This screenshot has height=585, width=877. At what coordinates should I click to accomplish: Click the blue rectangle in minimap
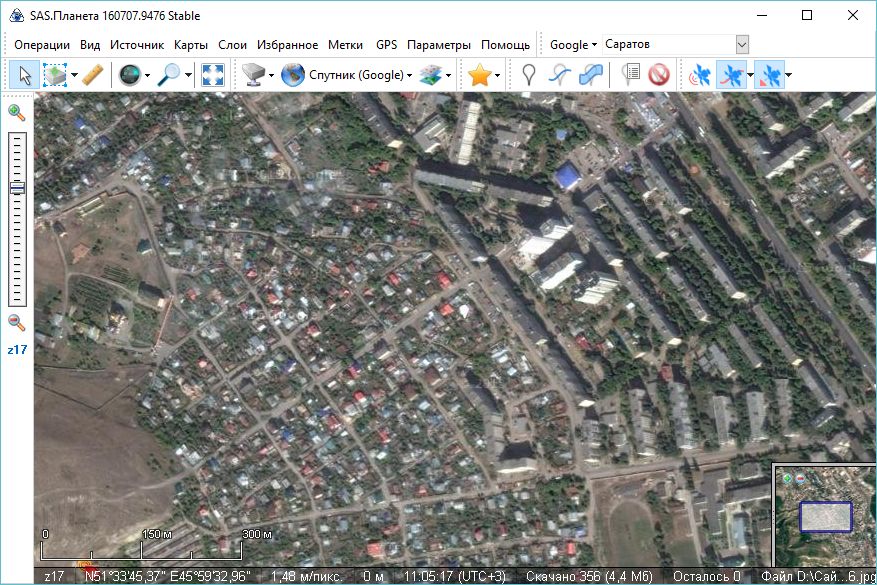pyautogui.click(x=825, y=516)
